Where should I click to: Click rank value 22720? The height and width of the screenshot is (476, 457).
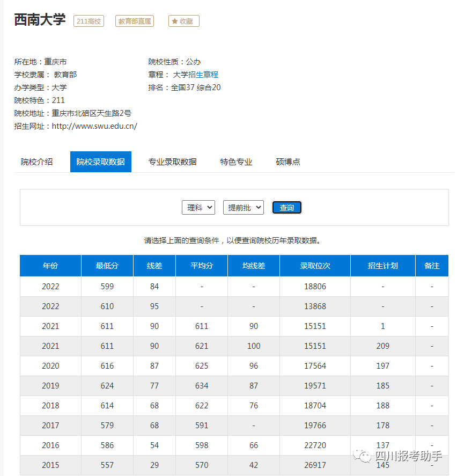tap(315, 445)
